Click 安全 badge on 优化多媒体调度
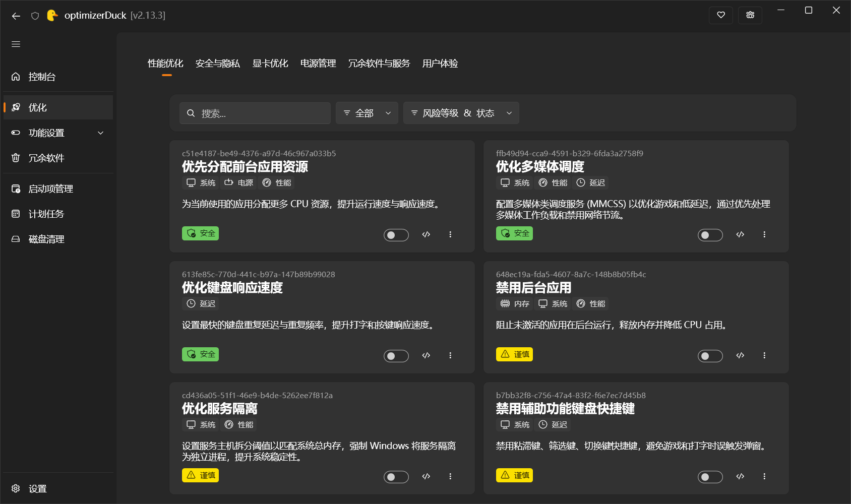Screen dimensions: 851x504 tap(514, 233)
